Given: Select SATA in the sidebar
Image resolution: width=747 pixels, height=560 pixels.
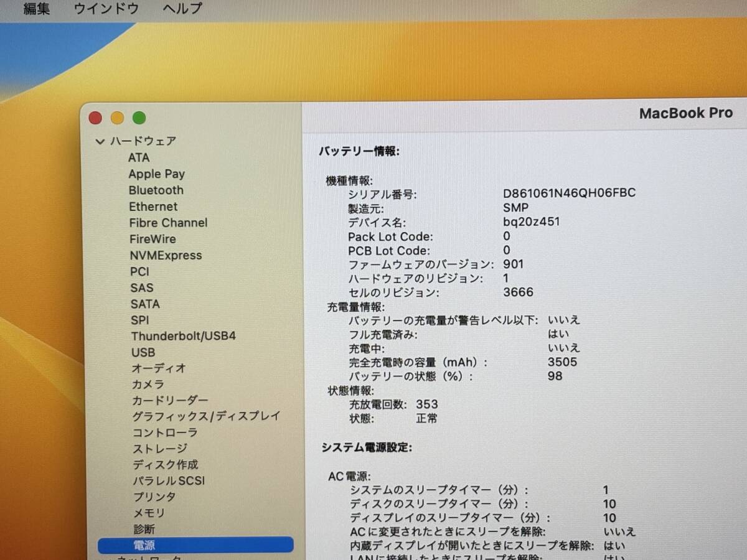Looking at the screenshot, I should pyautogui.click(x=145, y=304).
